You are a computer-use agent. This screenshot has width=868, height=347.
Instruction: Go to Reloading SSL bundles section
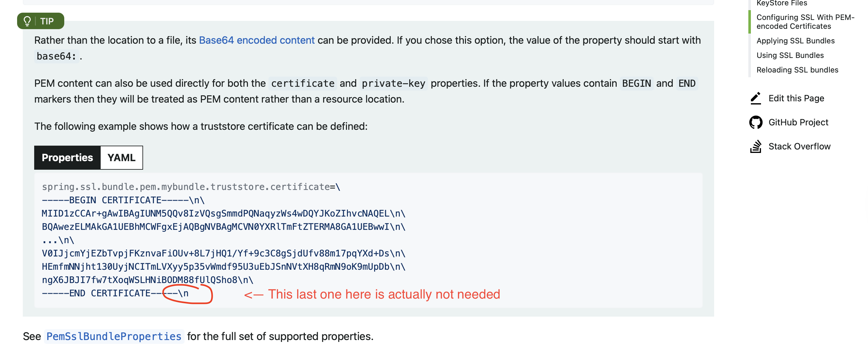797,70
